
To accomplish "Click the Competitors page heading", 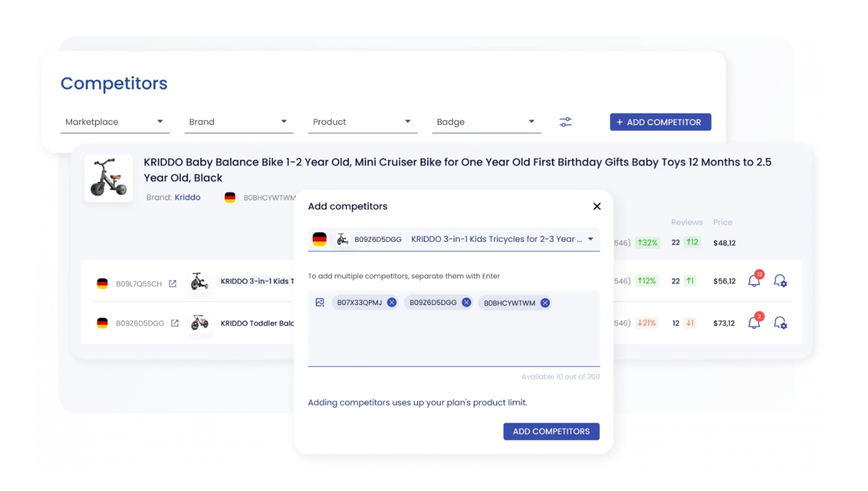I will [x=114, y=83].
